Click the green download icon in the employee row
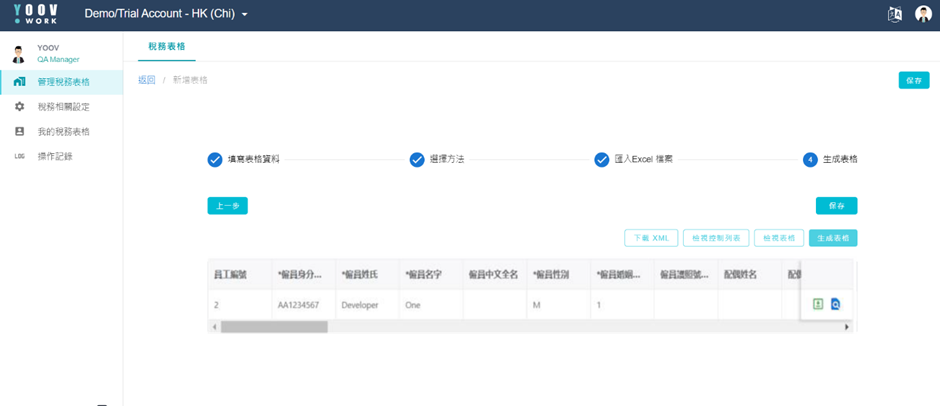This screenshot has width=940, height=406. pos(818,304)
